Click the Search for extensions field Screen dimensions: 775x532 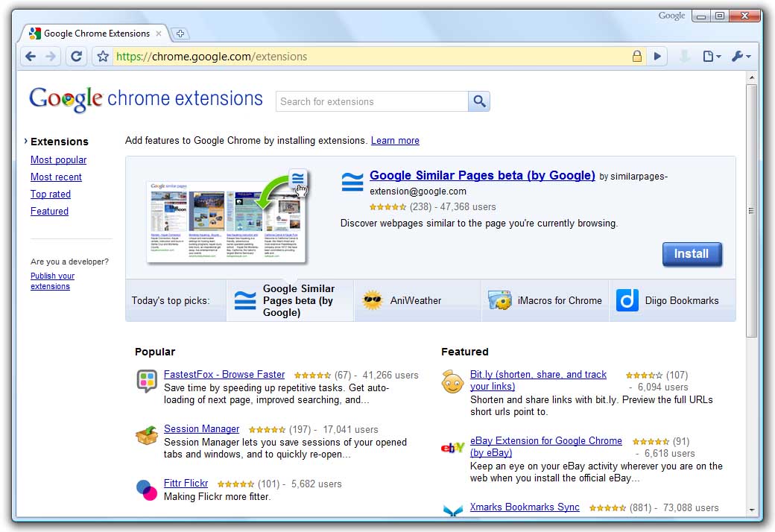tap(372, 101)
